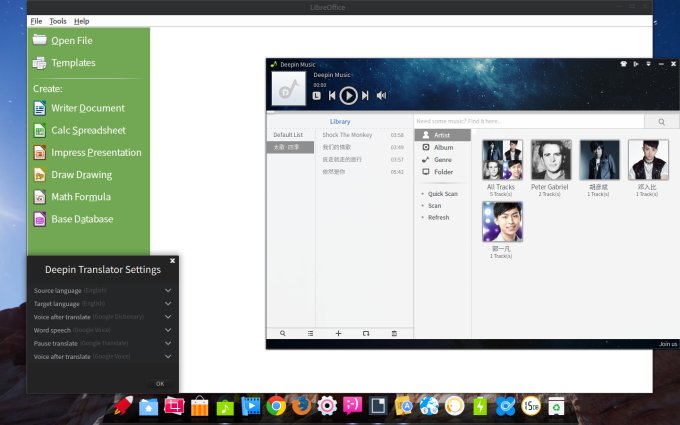
Task: Close the Deepin Translator Settings dialog
Action: (x=173, y=261)
